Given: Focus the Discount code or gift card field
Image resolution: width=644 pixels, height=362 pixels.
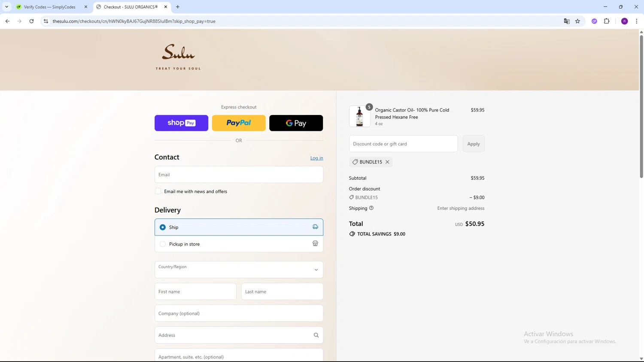Looking at the screenshot, I should point(403,144).
